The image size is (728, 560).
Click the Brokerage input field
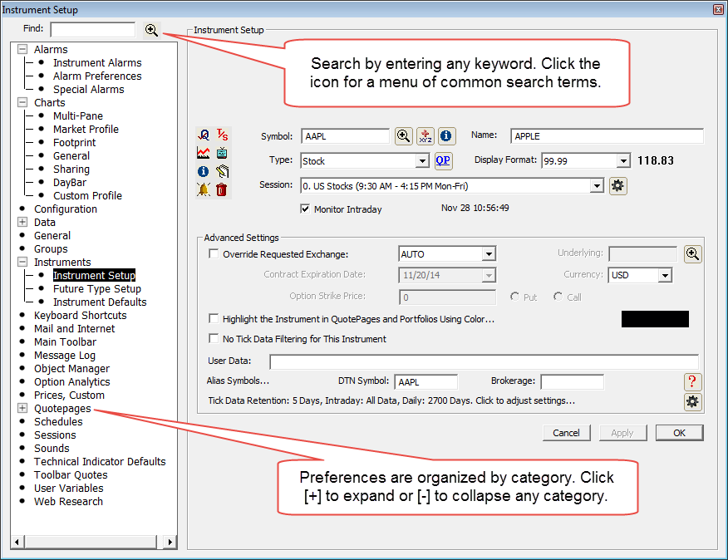pyautogui.click(x=573, y=381)
